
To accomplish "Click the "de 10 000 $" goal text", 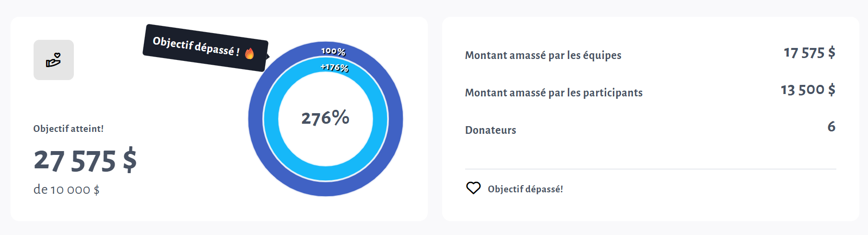I will (x=67, y=190).
